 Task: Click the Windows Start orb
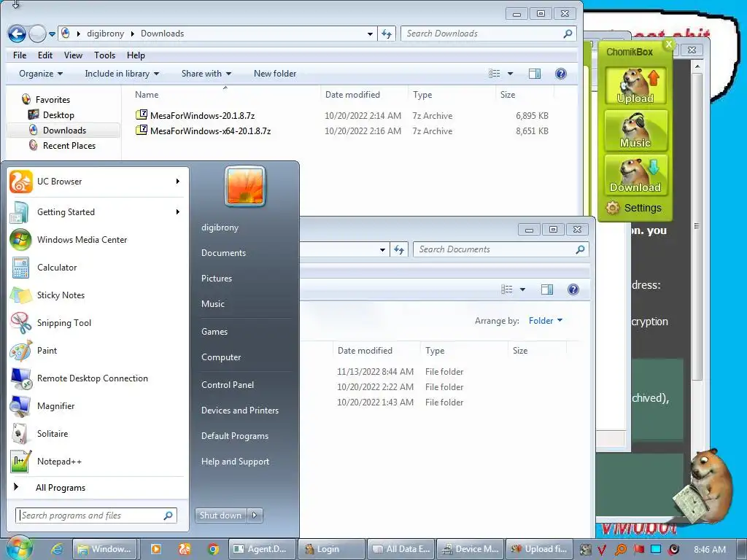coord(19,548)
